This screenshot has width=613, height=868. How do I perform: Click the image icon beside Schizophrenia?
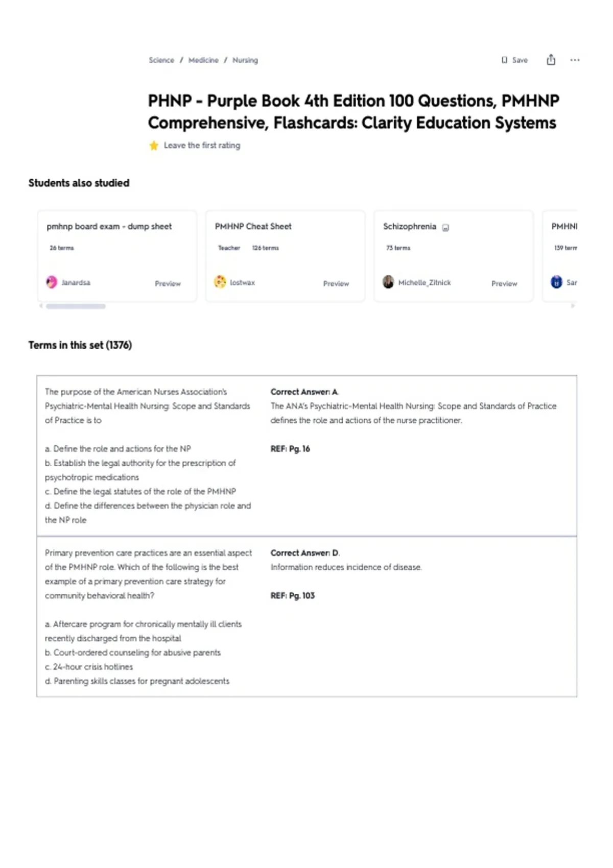(445, 228)
